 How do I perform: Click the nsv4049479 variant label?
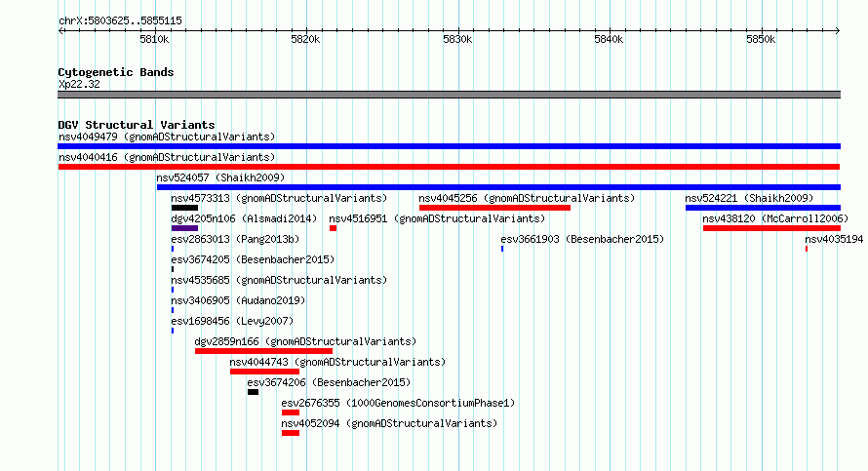coord(167,137)
